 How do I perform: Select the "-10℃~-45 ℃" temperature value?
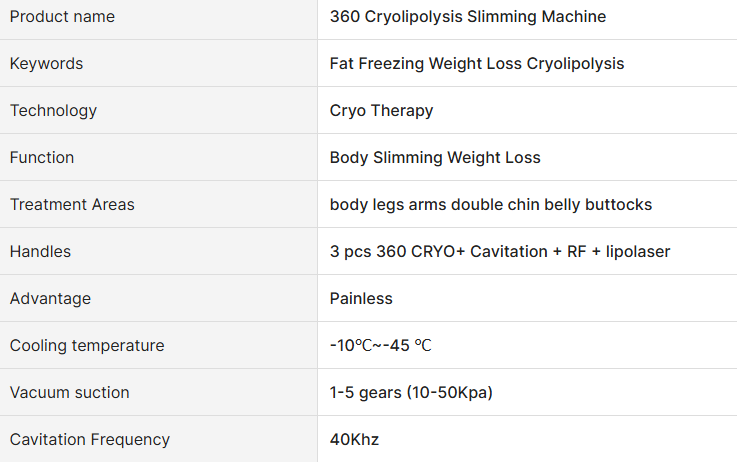click(380, 346)
